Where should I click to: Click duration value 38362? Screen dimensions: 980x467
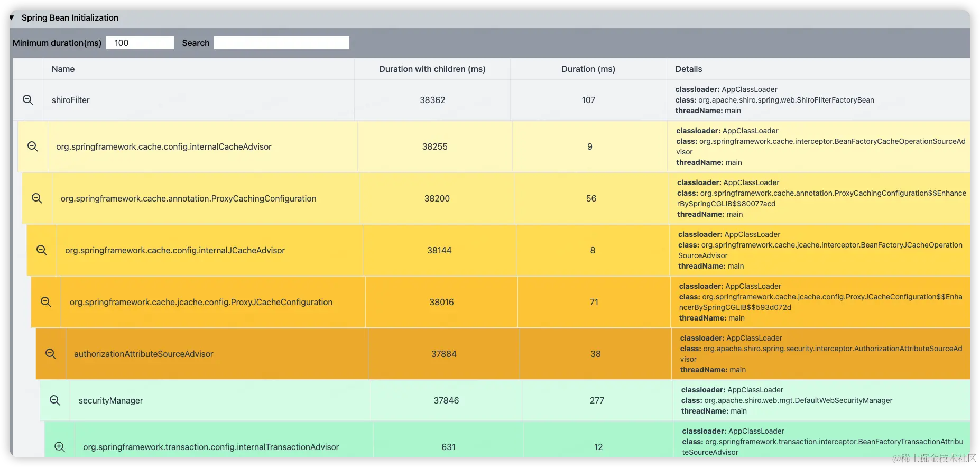432,100
